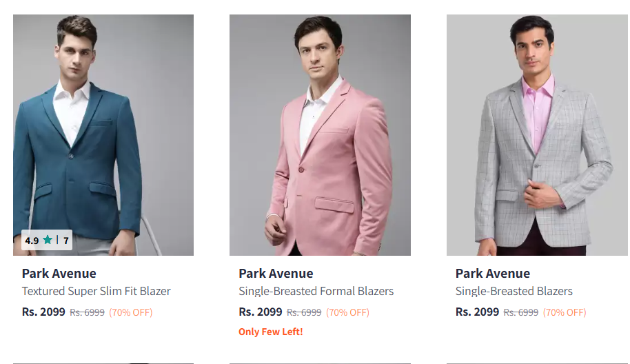
Task: Click Park Avenue brand above Single-Breasted Blazers
Action: pos(493,273)
